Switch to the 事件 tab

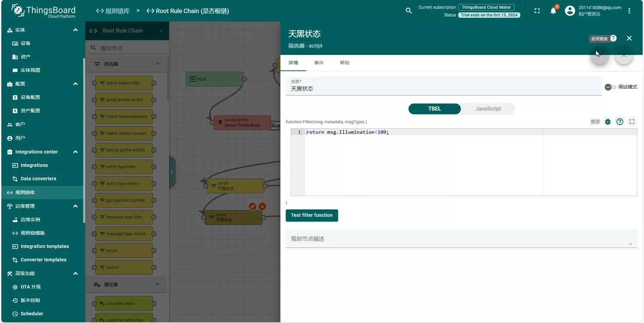pos(319,63)
